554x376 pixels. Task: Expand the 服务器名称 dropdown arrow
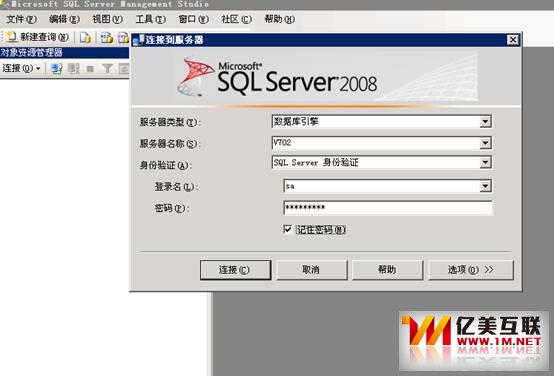pos(485,143)
